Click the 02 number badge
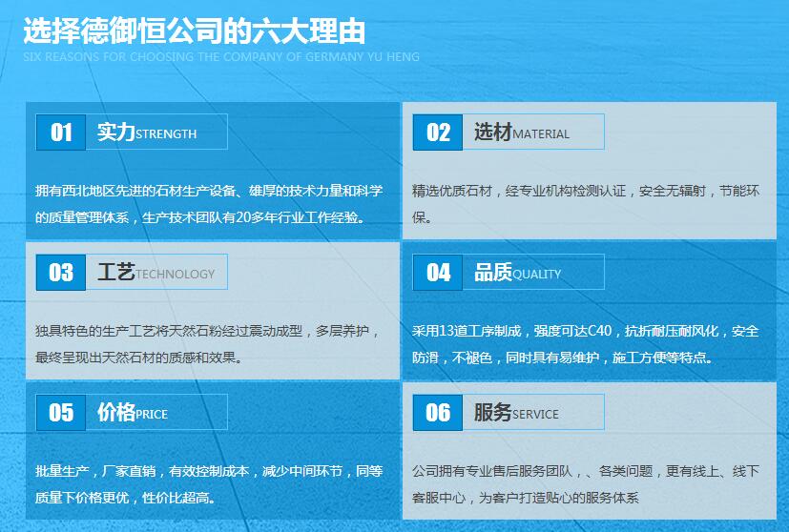 click(x=438, y=133)
